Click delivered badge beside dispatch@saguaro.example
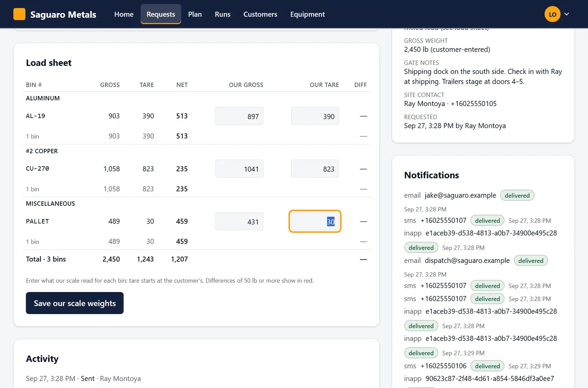Image resolution: width=588 pixels, height=388 pixels. [531, 260]
